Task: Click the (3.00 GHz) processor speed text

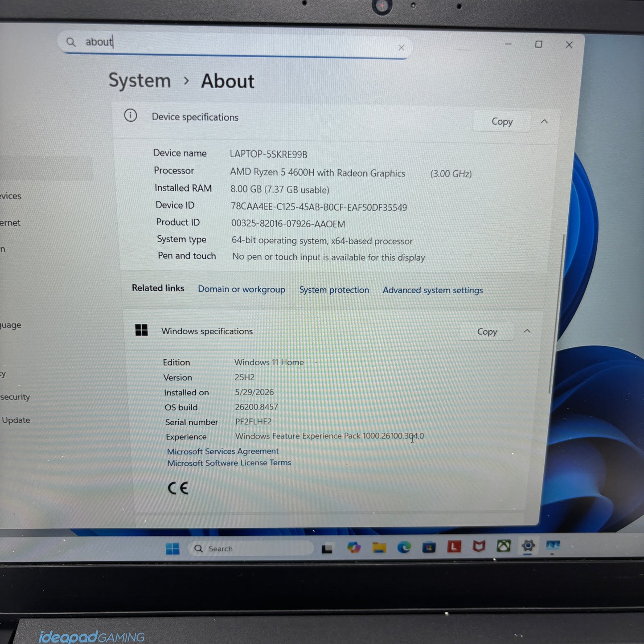Action: coord(451,174)
